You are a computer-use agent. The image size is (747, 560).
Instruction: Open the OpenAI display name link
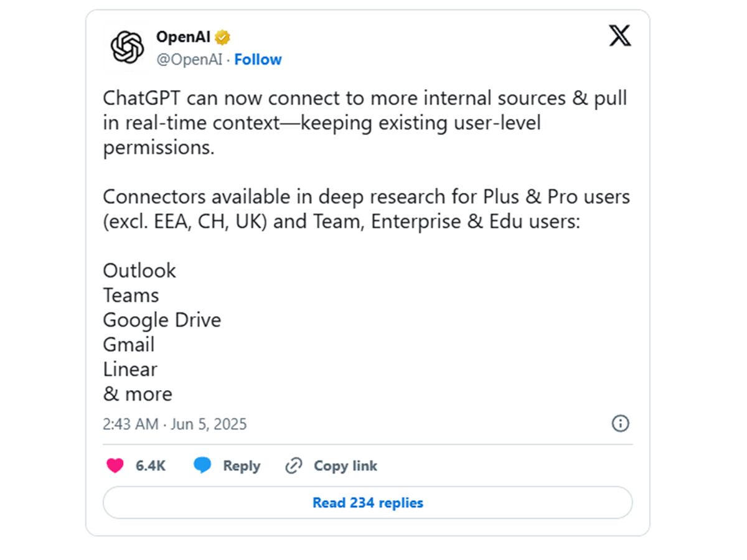(x=184, y=37)
